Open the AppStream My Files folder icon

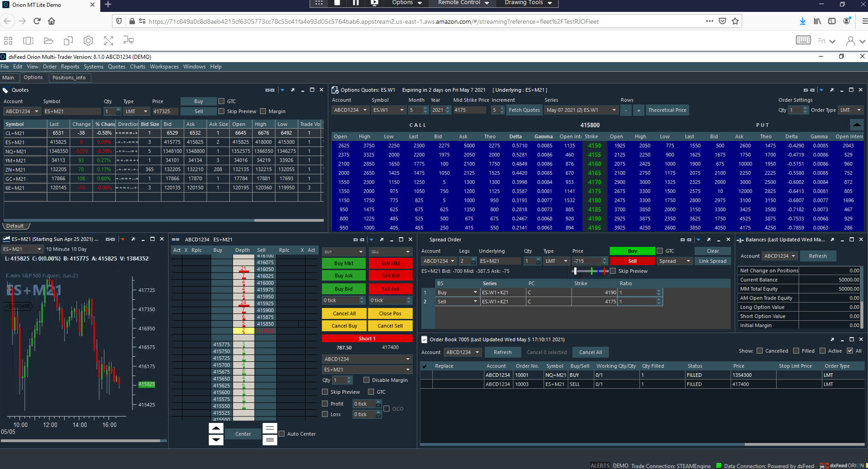pyautogui.click(x=48, y=41)
